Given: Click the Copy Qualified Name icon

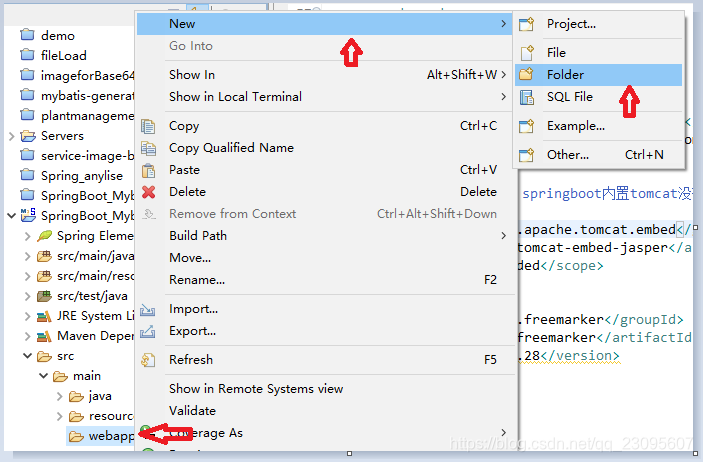Looking at the screenshot, I should (x=148, y=148).
